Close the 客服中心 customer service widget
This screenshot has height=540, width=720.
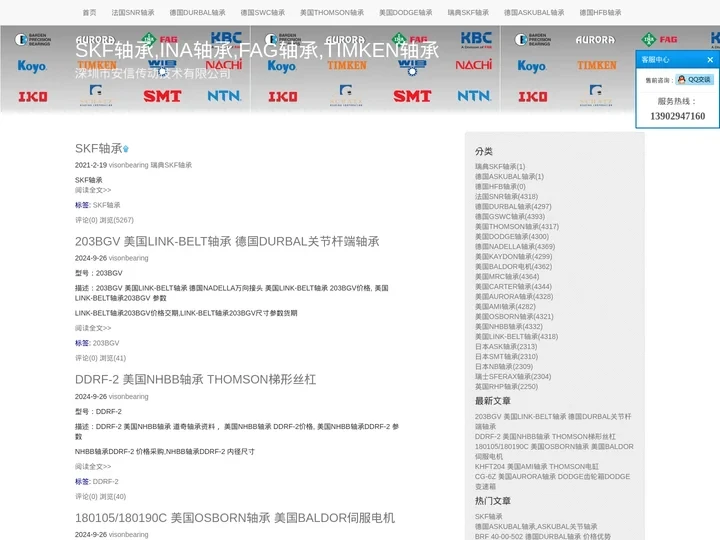(x=710, y=60)
